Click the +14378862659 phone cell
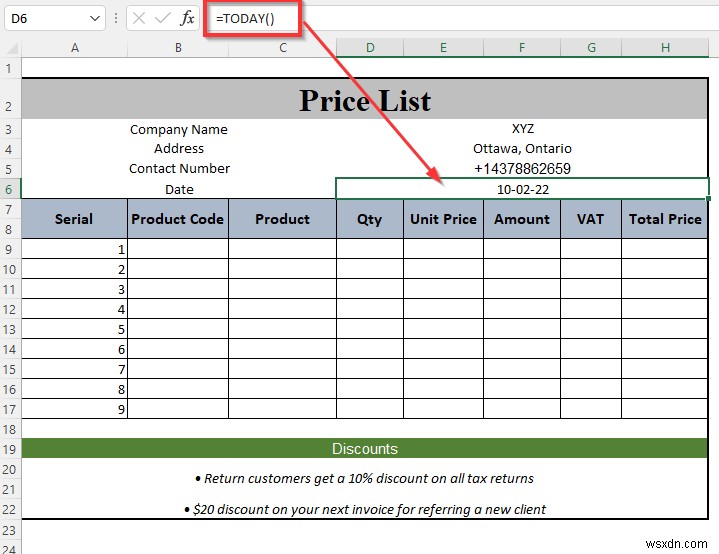 (x=522, y=168)
